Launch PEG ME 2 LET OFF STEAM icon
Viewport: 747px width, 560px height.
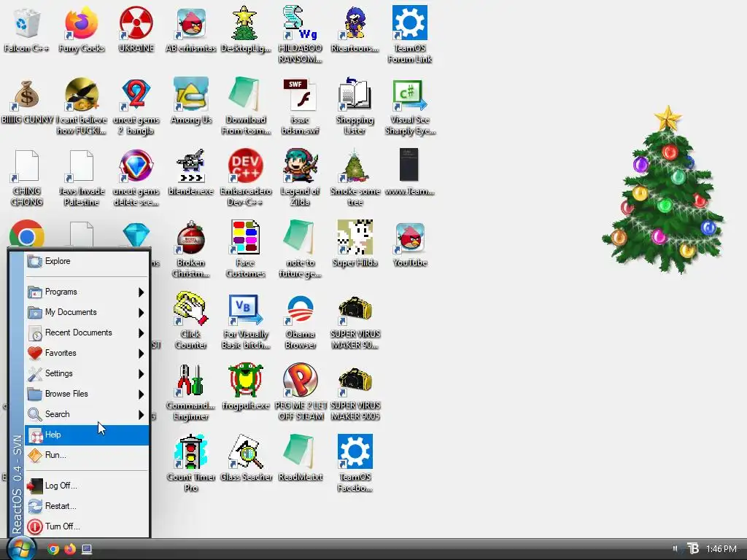[x=300, y=380]
